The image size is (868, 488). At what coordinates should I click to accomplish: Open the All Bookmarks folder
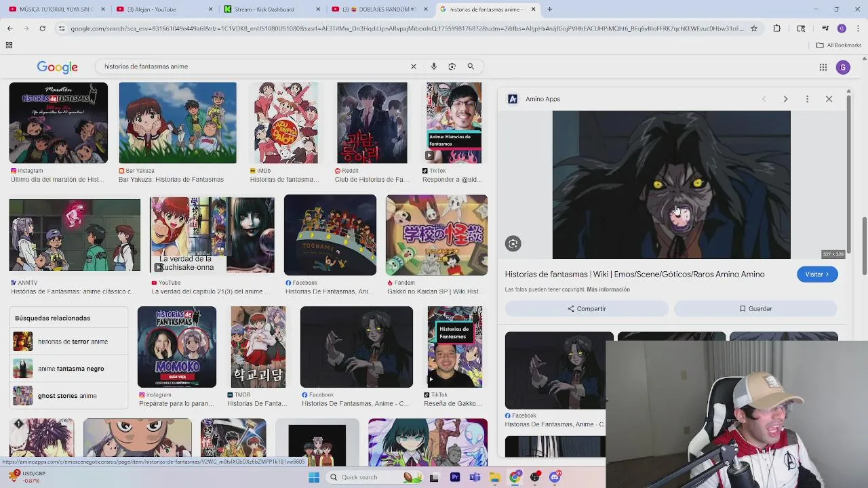(839, 45)
